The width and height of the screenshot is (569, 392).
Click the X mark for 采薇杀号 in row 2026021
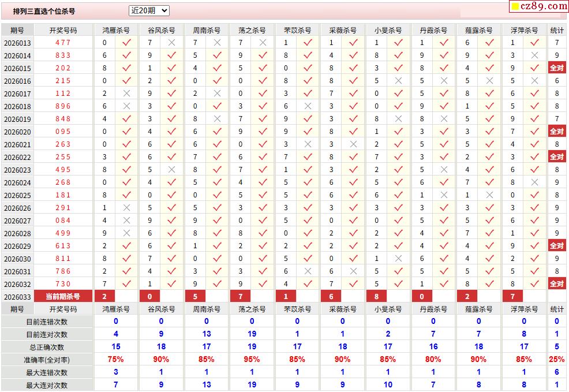click(x=353, y=144)
